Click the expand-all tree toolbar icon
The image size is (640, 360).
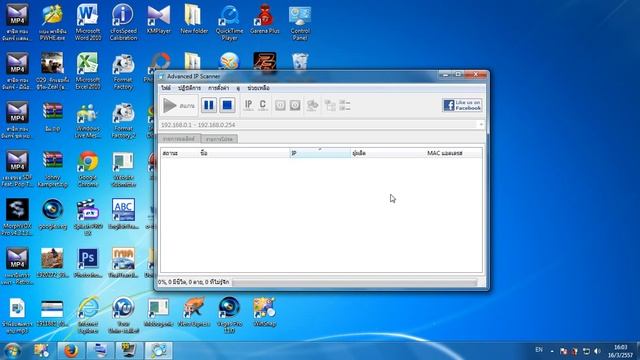(x=330, y=105)
